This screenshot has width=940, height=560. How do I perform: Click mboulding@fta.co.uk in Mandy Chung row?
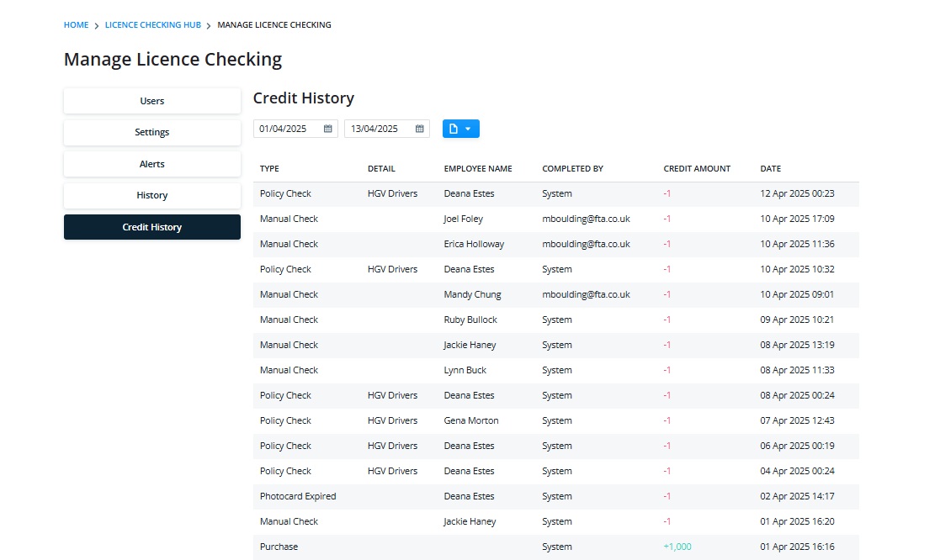[587, 294]
